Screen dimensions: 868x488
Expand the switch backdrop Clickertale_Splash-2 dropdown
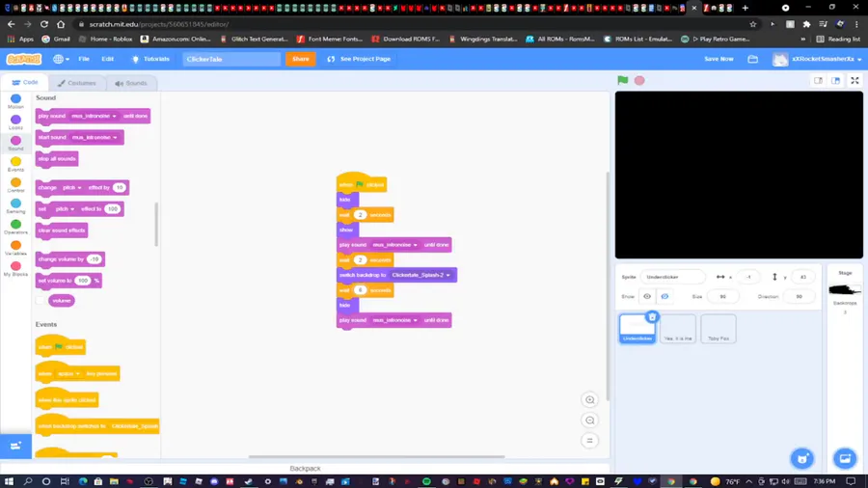click(x=448, y=275)
